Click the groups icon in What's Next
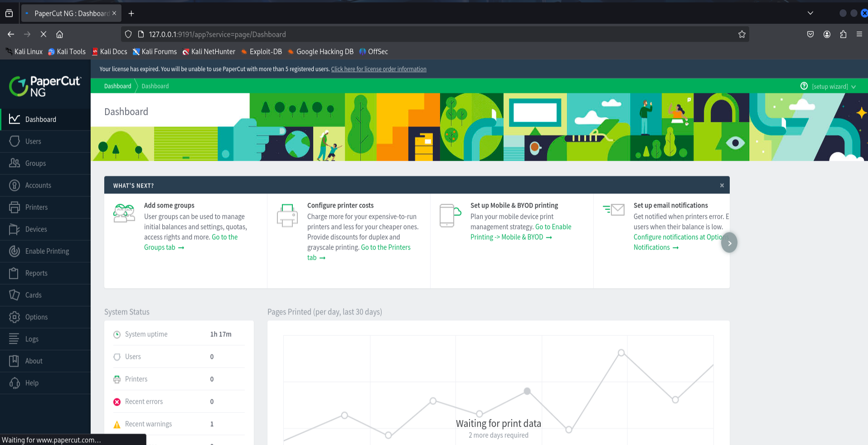The height and width of the screenshot is (445, 868). 124,213
